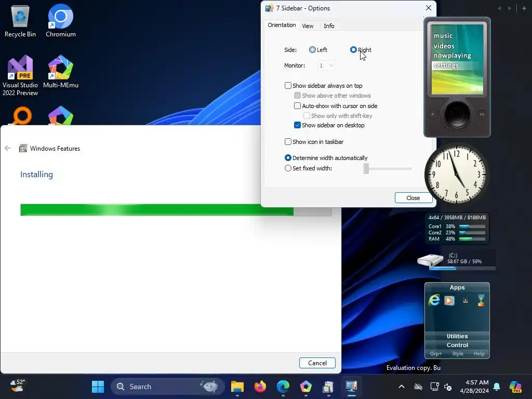
Task: Click Help in launcher gadget
Action: coord(479,353)
